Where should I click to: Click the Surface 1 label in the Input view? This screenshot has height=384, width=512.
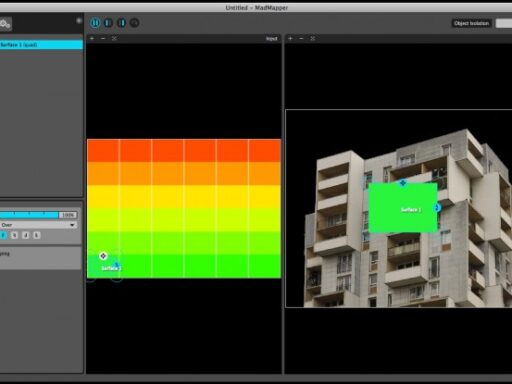click(x=111, y=268)
